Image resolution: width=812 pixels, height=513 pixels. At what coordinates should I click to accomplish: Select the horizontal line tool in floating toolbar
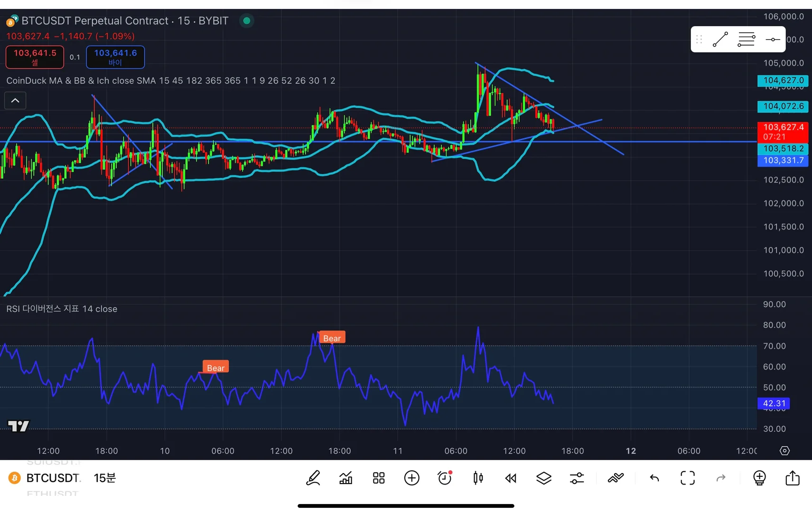pyautogui.click(x=773, y=39)
